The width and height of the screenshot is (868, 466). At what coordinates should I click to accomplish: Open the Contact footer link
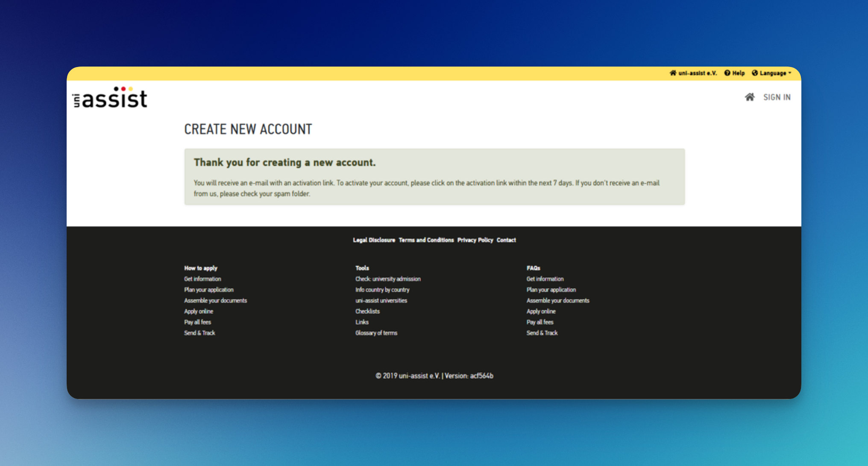506,240
